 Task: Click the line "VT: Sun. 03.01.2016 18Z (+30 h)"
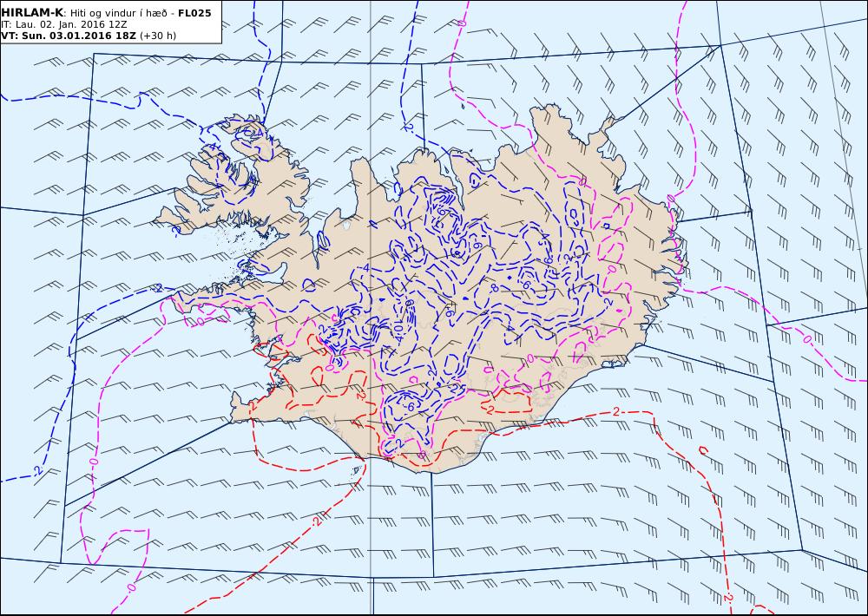[89, 36]
